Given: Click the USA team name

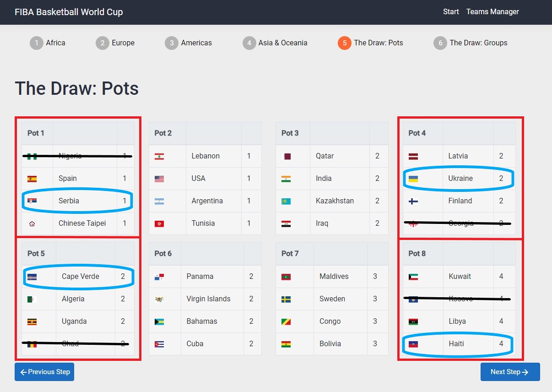Looking at the screenshot, I should click(199, 179).
